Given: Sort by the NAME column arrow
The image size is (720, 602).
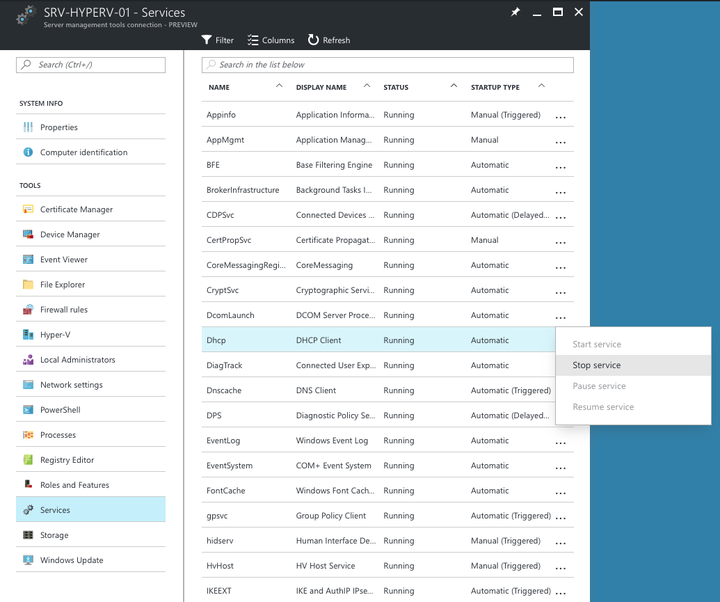Looking at the screenshot, I should click(279, 86).
